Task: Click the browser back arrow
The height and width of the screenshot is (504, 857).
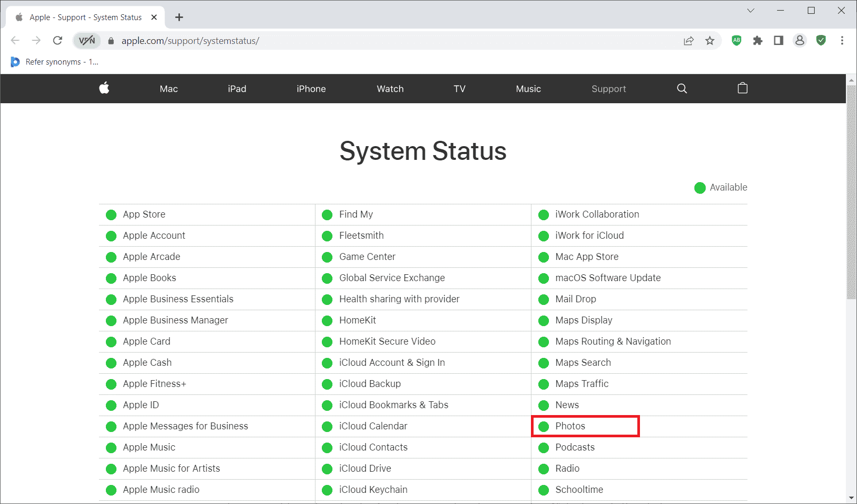Action: tap(15, 41)
